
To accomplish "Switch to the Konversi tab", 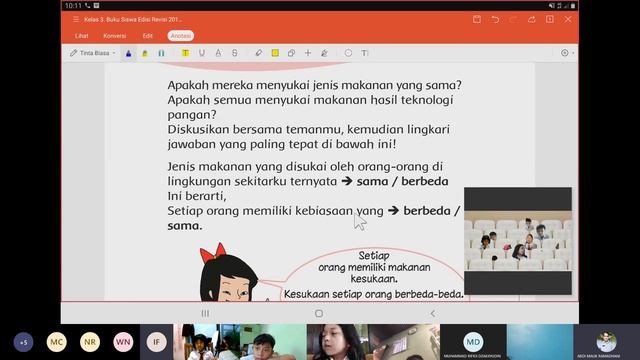I will (115, 36).
